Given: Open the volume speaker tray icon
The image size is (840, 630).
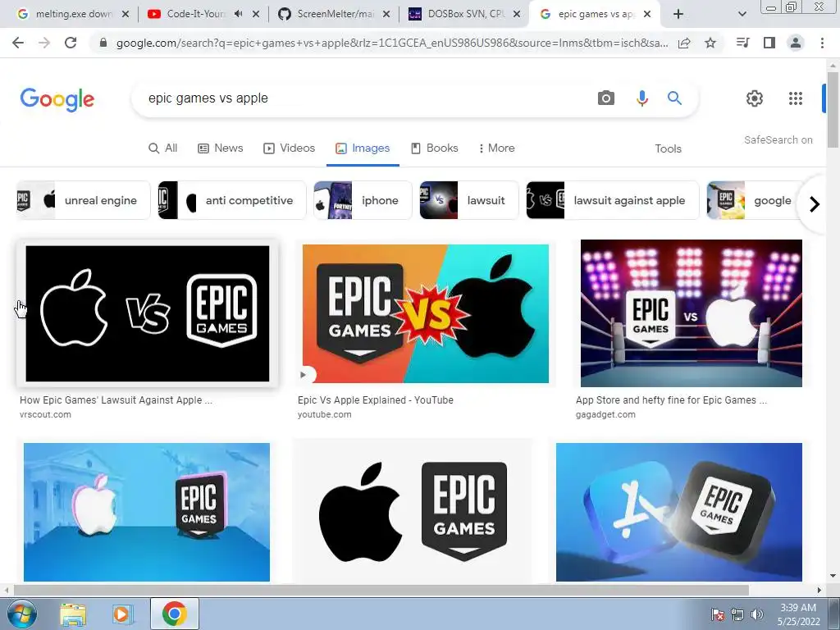Looking at the screenshot, I should click(x=757, y=614).
